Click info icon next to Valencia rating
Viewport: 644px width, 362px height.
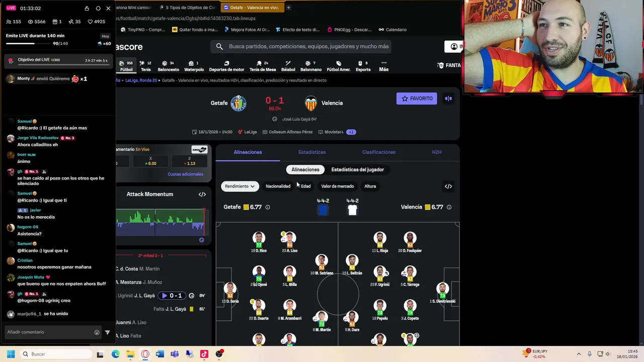tap(449, 207)
